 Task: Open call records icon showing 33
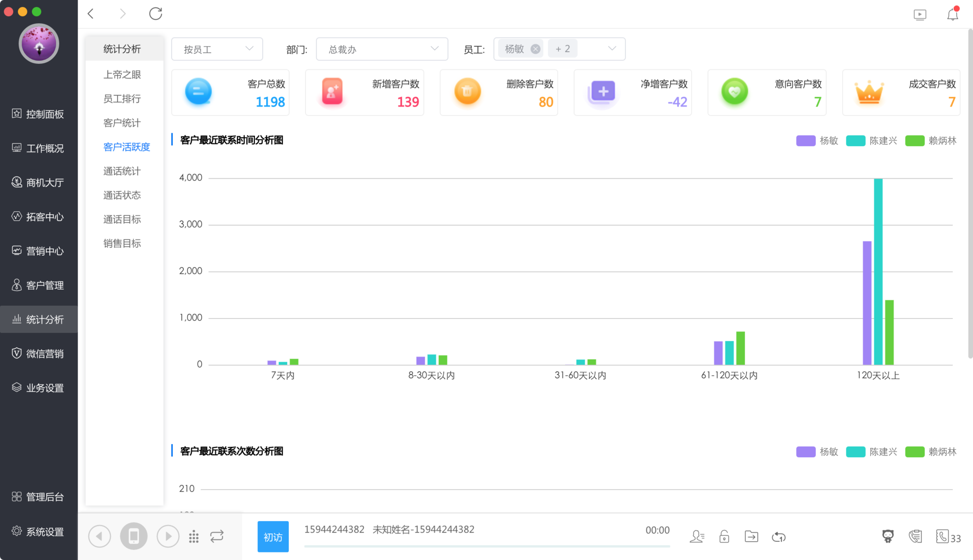pos(948,537)
